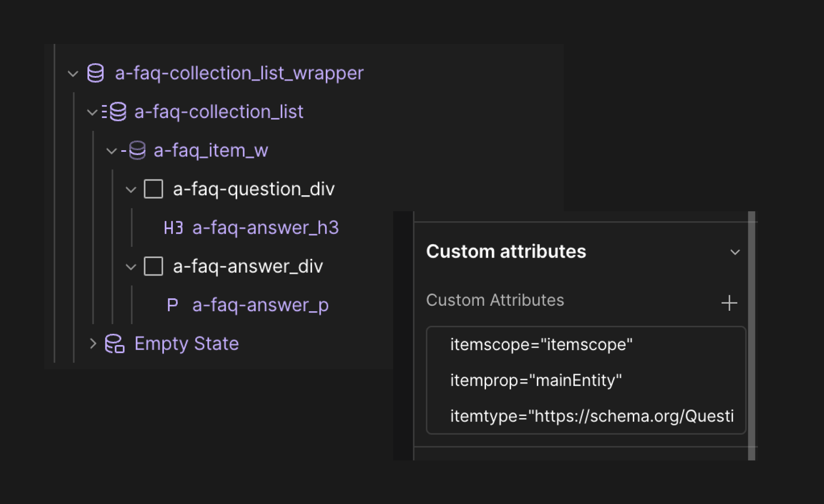
Task: Collapse the Custom attributes section
Action: pos(735,251)
